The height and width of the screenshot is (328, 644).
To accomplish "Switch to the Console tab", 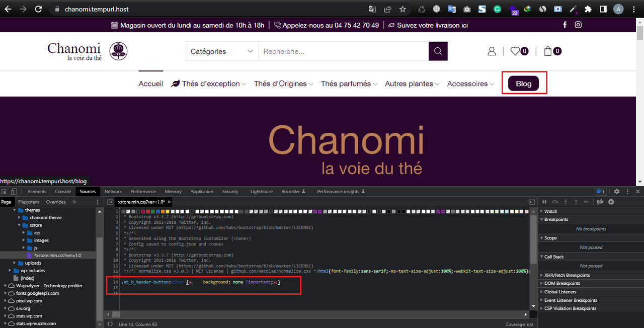I will pyautogui.click(x=63, y=192).
